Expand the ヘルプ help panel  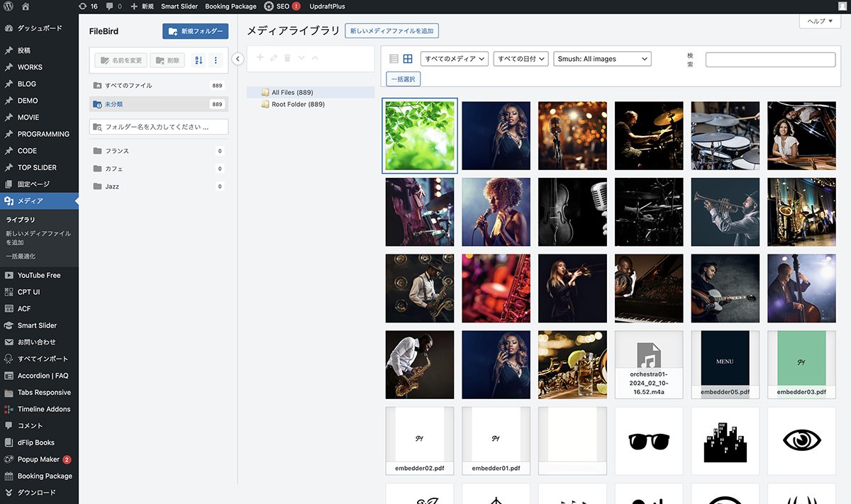[x=820, y=21]
